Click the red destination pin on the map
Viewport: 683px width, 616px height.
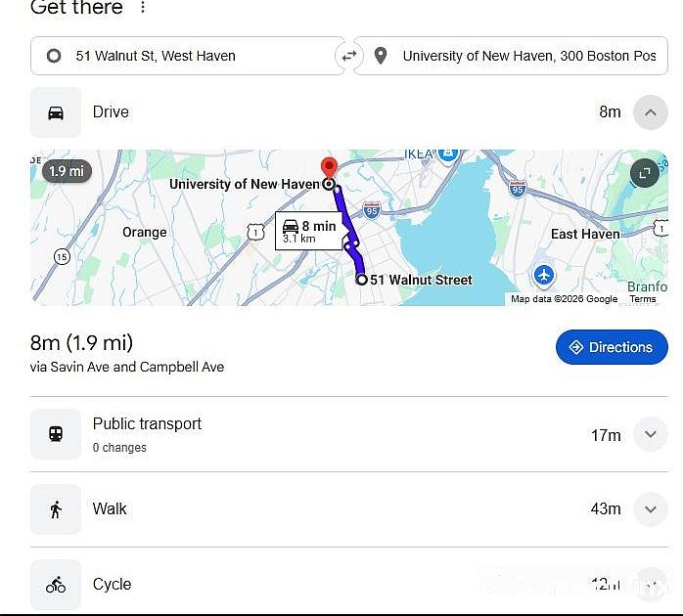(x=329, y=168)
